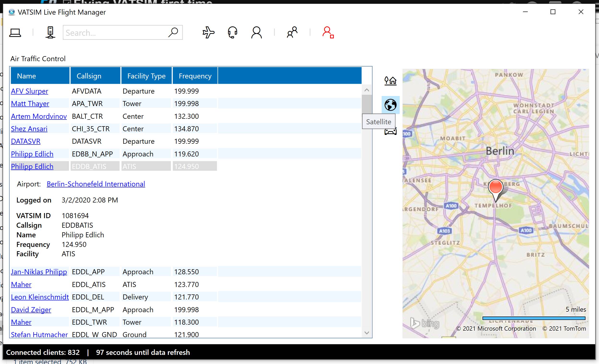Click the server tower icon in toolbar
The height and width of the screenshot is (364, 599).
tap(50, 33)
